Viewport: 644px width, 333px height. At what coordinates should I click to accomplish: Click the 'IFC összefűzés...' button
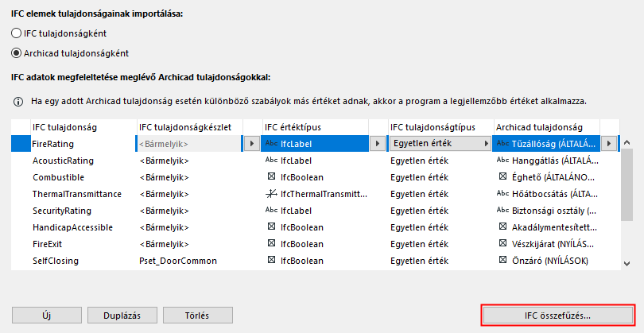tap(557, 315)
